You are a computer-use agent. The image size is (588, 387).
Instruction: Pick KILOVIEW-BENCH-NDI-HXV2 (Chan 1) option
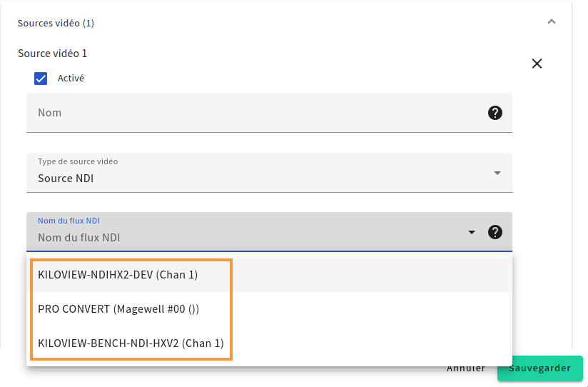(x=269, y=343)
